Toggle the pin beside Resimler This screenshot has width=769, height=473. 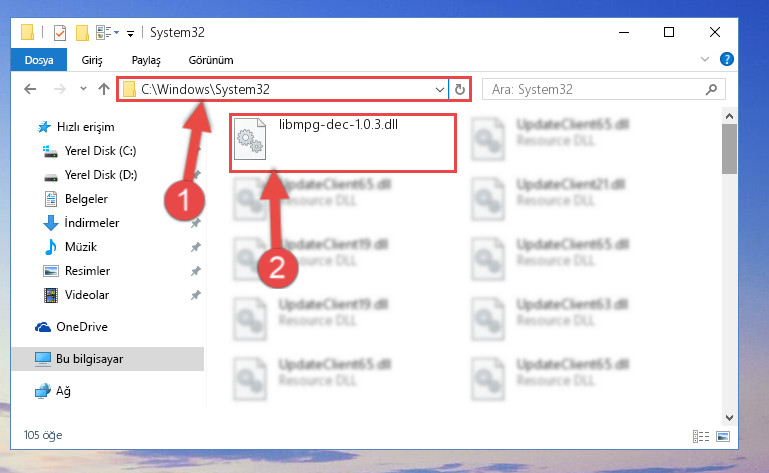pyautogui.click(x=196, y=271)
